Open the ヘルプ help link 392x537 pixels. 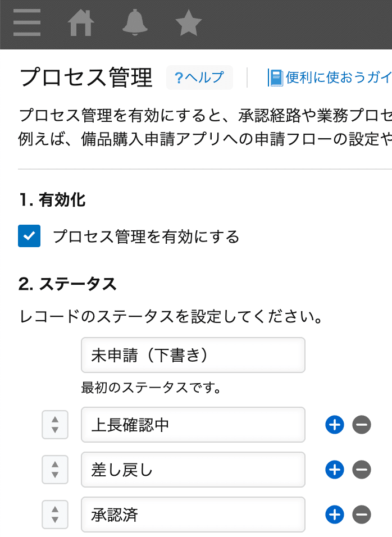199,78
